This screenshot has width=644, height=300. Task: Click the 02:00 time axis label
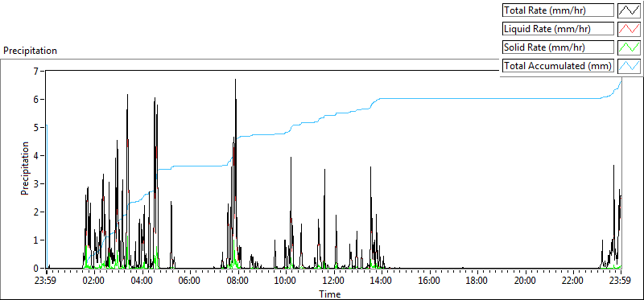pyautogui.click(x=94, y=282)
